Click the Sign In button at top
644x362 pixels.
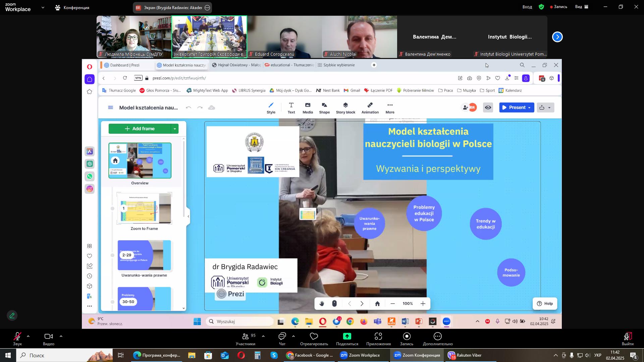[x=527, y=7]
